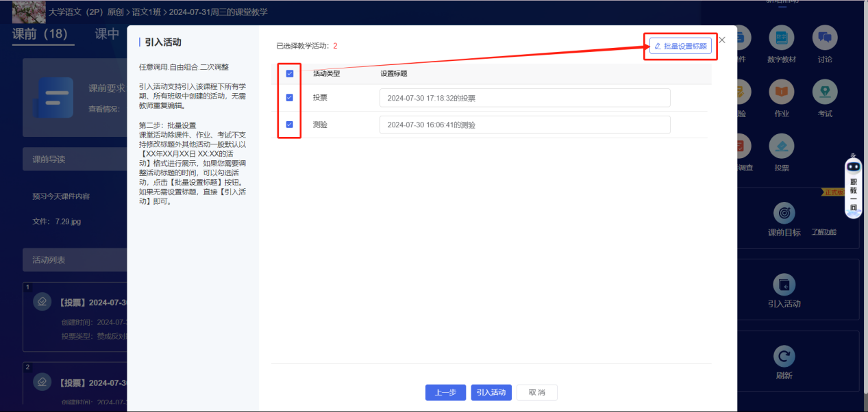The width and height of the screenshot is (868, 412).
Task: Open the 课前目标 target icon
Action: pos(784,213)
